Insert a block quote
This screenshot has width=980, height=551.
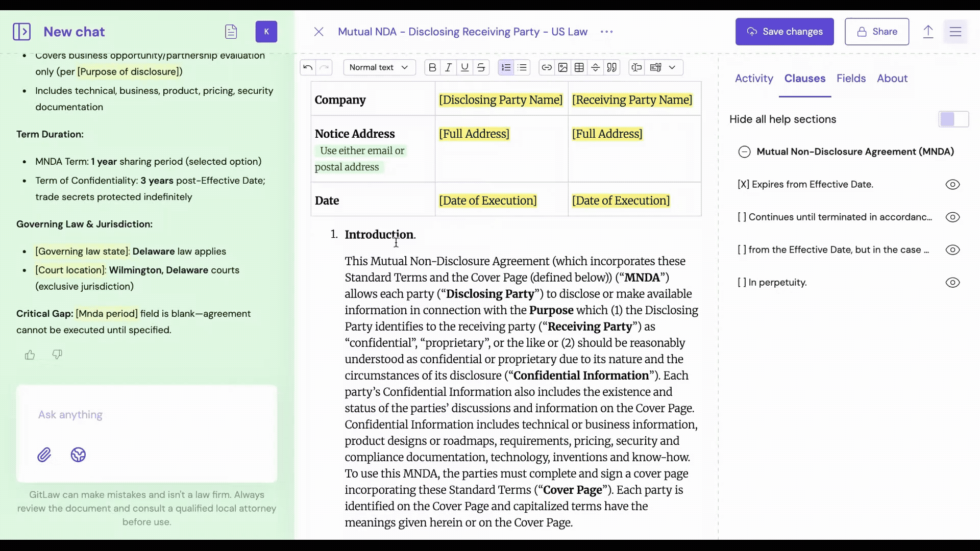(x=611, y=67)
